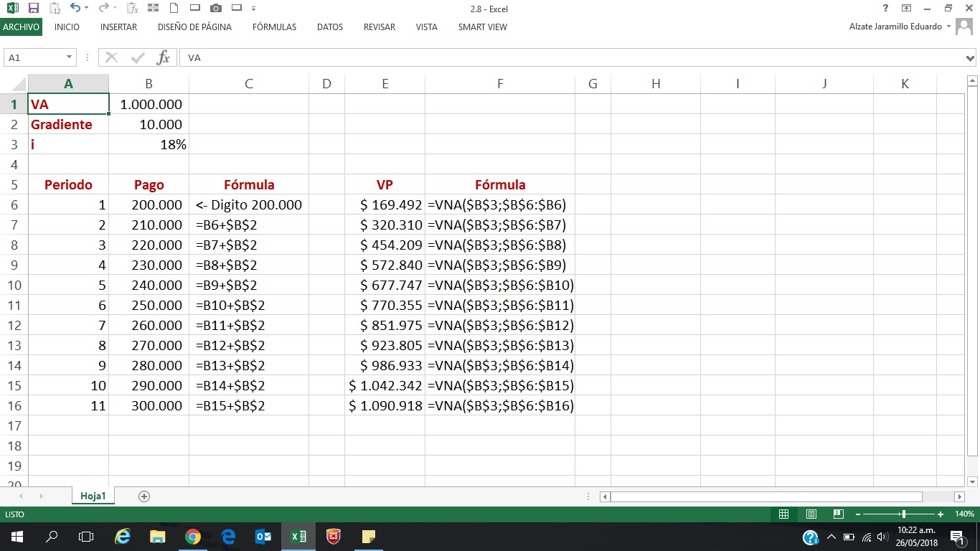Create a new blank workbook from Quick Access Toolbar

pos(174,9)
